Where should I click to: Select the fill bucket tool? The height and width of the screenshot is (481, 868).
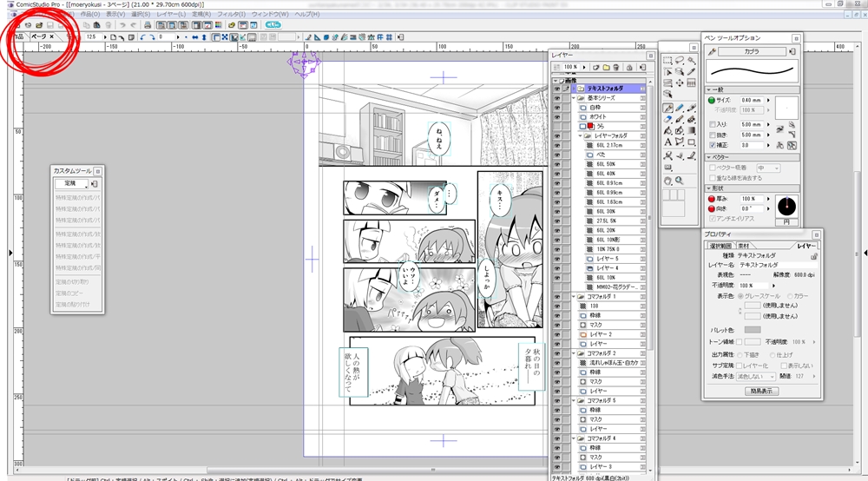tap(667, 130)
